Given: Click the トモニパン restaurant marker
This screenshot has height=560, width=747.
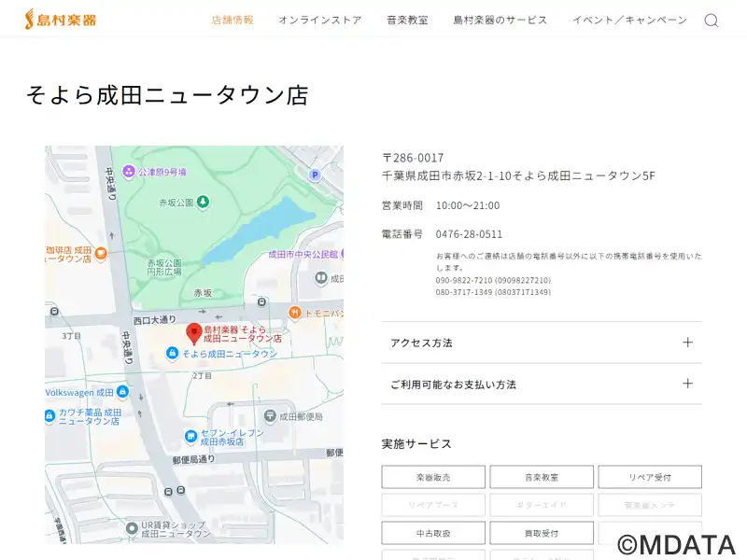Looking at the screenshot, I should (295, 313).
